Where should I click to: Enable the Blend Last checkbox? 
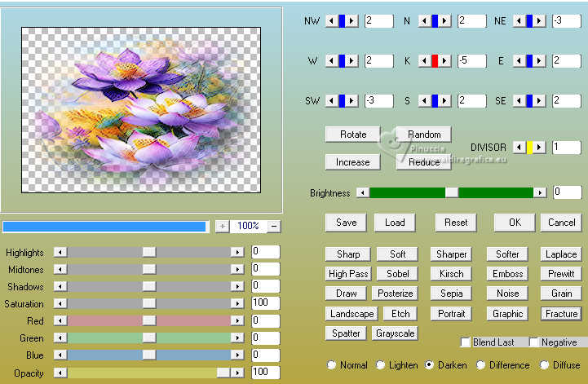tap(466, 342)
